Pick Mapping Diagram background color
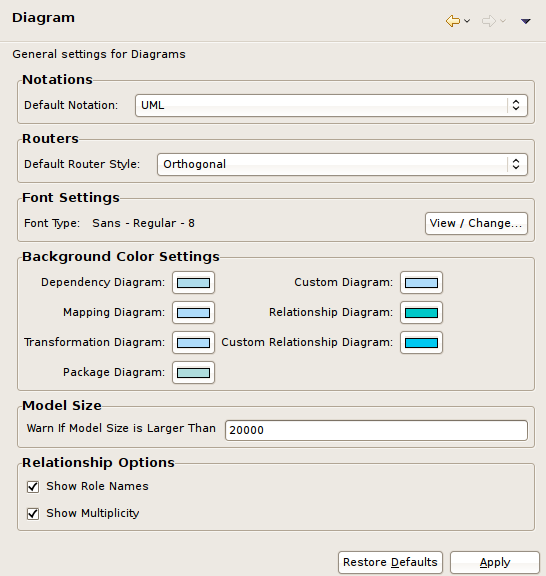Image resolution: width=546 pixels, height=576 pixels. click(x=193, y=313)
